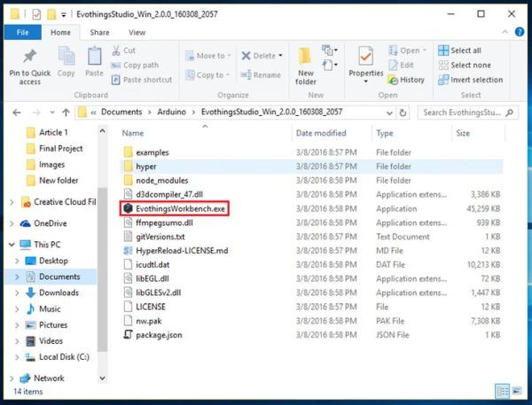Click the Rename button
Image resolution: width=532 pixels, height=405 pixels.
pyautogui.click(x=261, y=75)
